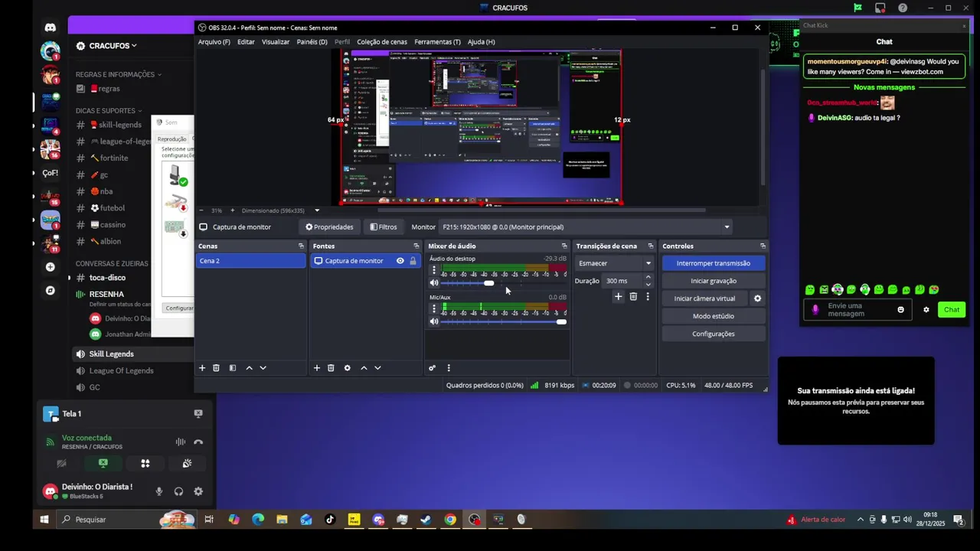Image resolution: width=980 pixels, height=551 pixels.
Task: Mute Áudio do desktop speaker icon
Action: click(434, 283)
